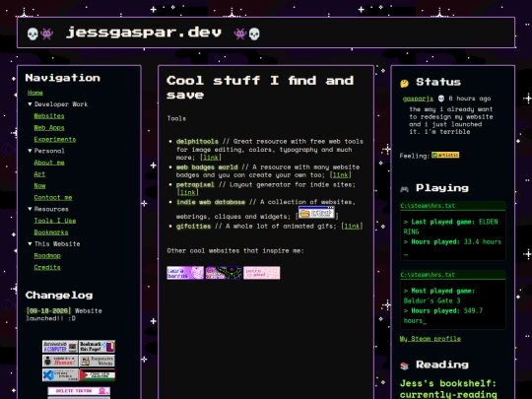Click the 'Cool stuff I find and save' heading
The height and width of the screenshot is (399, 532).
(260, 88)
